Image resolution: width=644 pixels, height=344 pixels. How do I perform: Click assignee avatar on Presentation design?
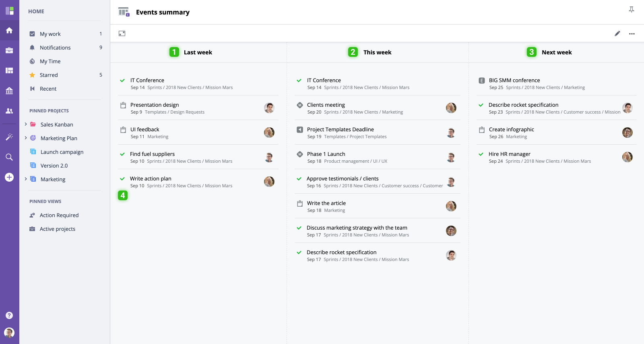[x=269, y=108]
